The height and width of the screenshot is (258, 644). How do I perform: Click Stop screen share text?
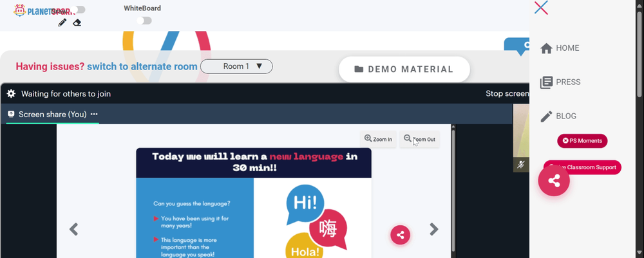[x=507, y=93]
